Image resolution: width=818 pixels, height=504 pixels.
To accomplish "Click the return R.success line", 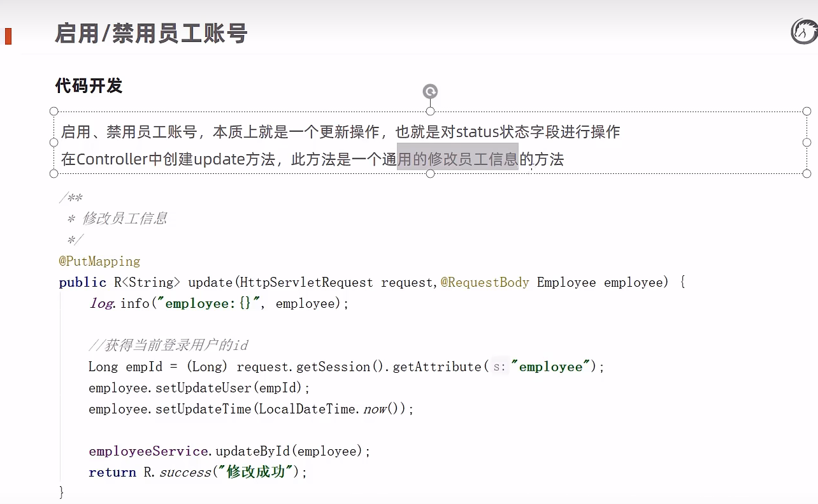I will pos(198,472).
